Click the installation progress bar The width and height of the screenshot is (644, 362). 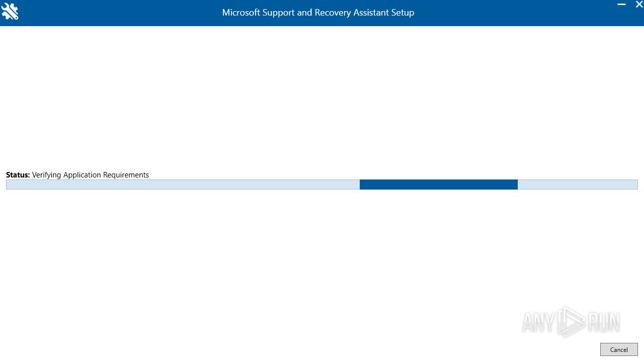(322, 185)
